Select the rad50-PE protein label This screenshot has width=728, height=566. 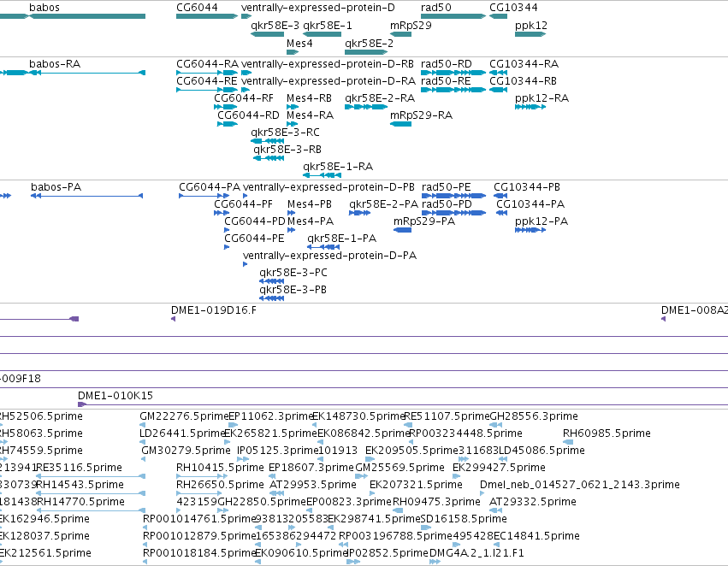pos(447,187)
